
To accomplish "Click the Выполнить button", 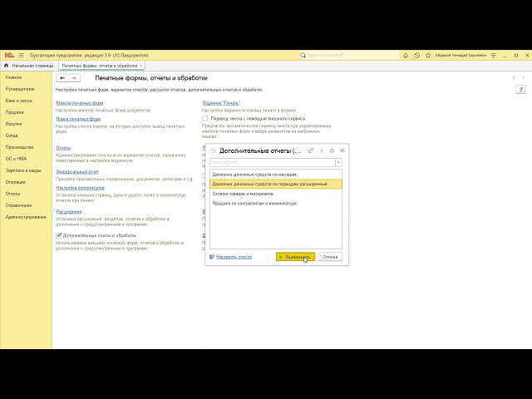I will [295, 257].
